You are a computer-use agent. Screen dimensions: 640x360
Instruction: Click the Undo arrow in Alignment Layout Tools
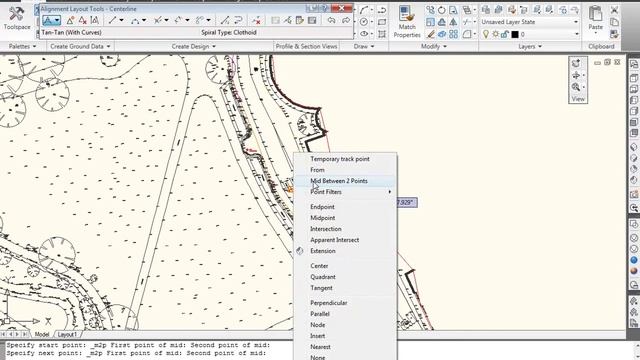coord(331,20)
